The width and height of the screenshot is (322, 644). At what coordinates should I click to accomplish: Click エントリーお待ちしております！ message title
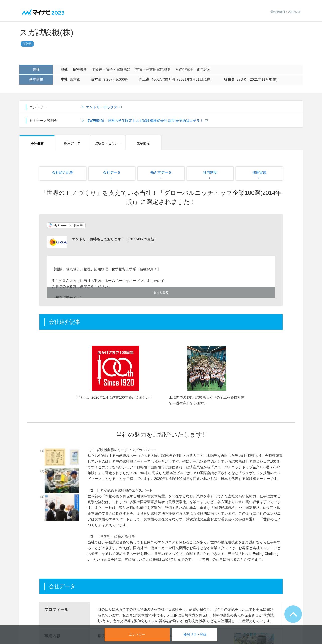(98, 239)
